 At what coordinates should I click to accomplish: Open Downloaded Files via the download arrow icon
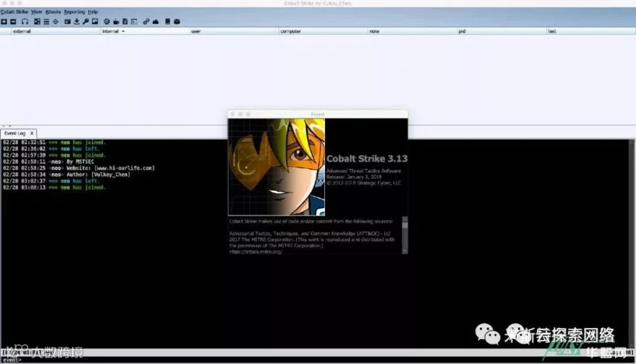(x=76, y=21)
